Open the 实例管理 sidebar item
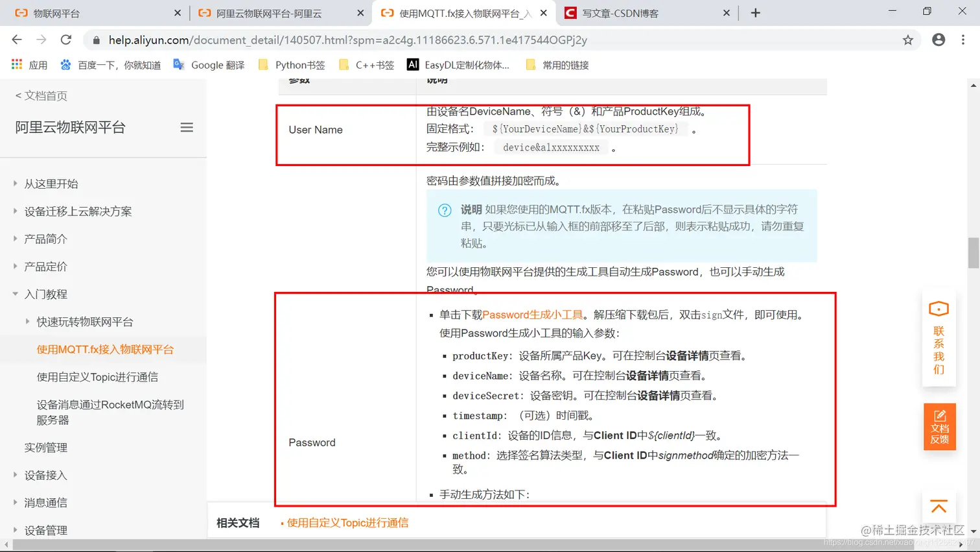The height and width of the screenshot is (552, 980). click(x=45, y=448)
